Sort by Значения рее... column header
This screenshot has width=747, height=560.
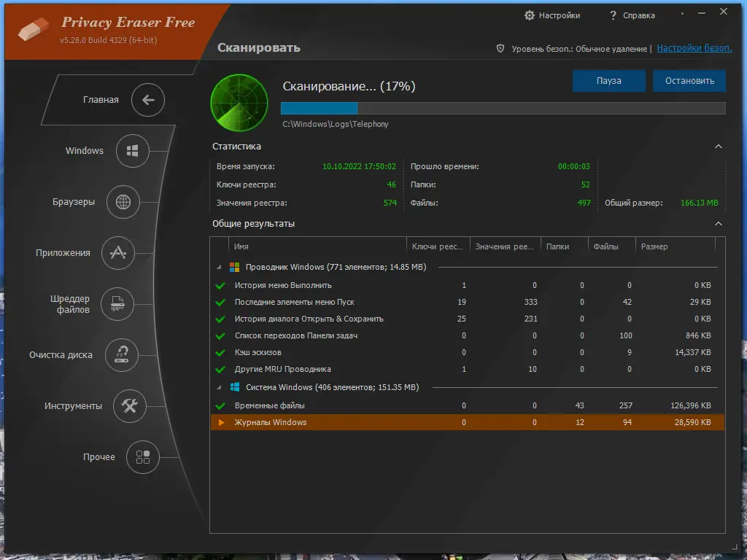505,246
